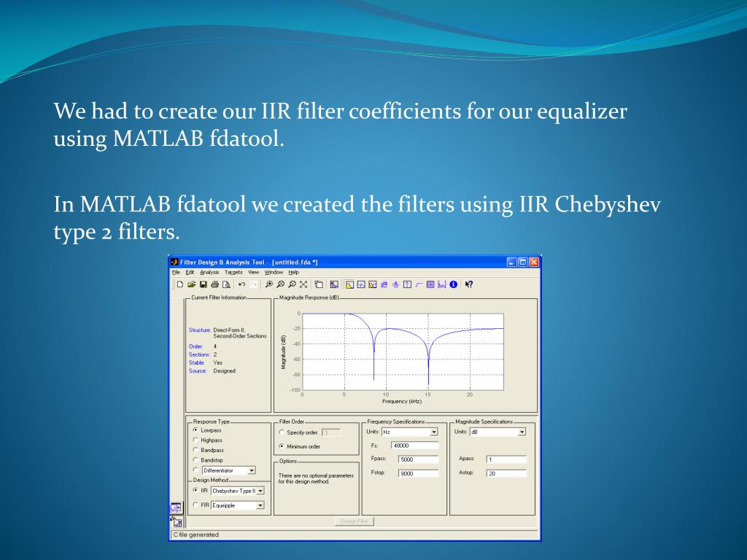The height and width of the screenshot is (560, 747).
Task: Click the Fs sampling frequency field
Action: pyautogui.click(x=414, y=446)
